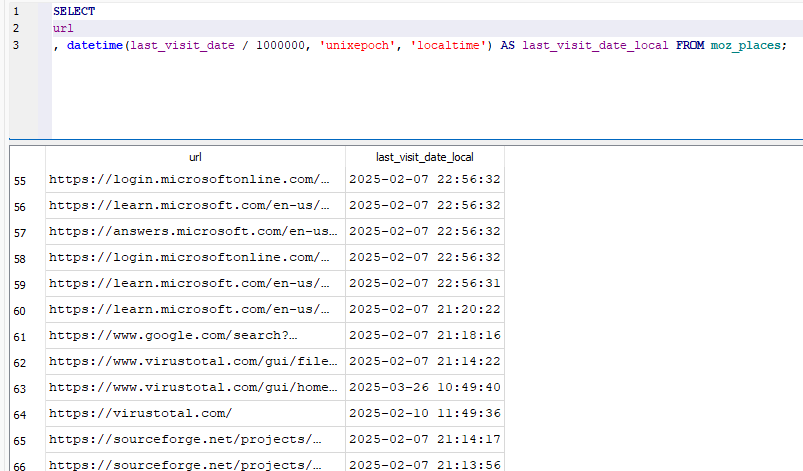Click line number 2 in editor gutter
803x471 pixels.
[16, 28]
